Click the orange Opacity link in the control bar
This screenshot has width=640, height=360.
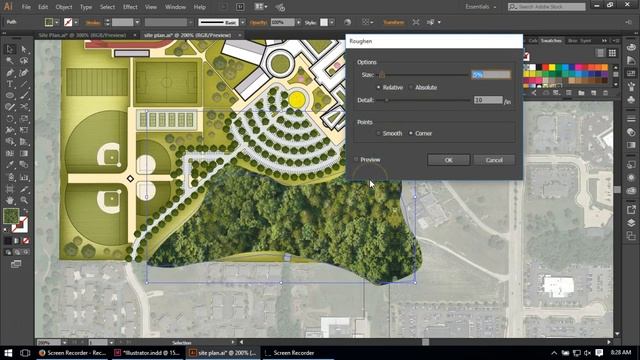[x=258, y=22]
